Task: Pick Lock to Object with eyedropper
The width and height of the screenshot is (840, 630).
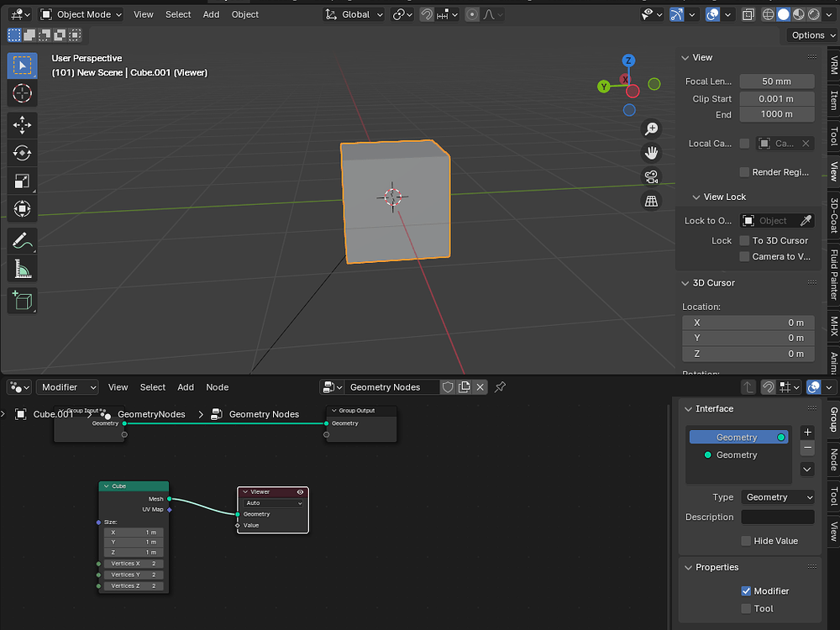Action: coord(806,221)
